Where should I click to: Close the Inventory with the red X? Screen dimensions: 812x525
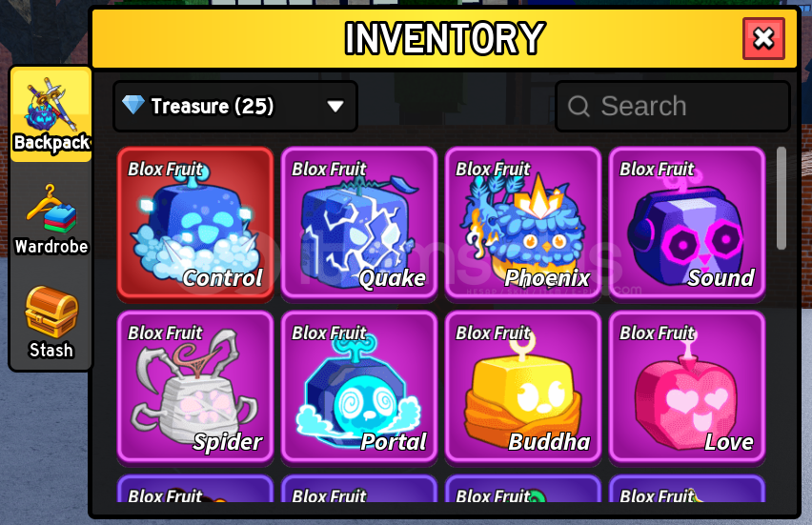[x=763, y=38]
